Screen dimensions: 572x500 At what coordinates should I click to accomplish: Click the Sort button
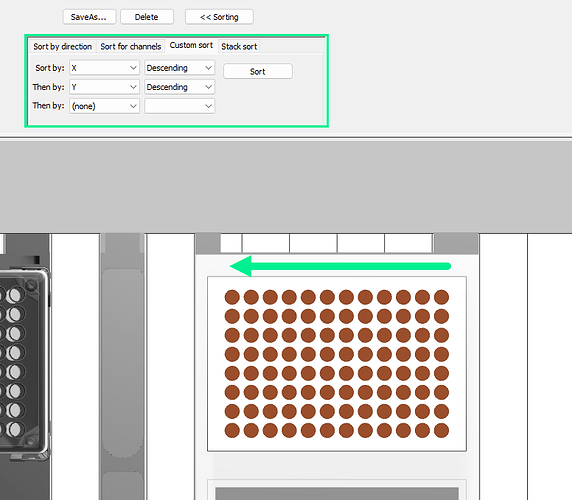[258, 71]
